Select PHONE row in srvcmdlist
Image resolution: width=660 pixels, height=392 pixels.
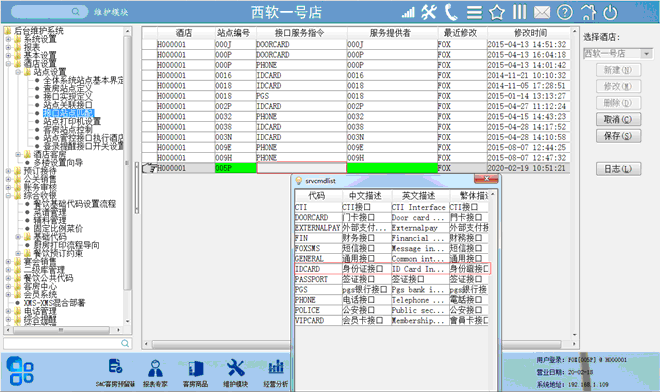pos(391,300)
